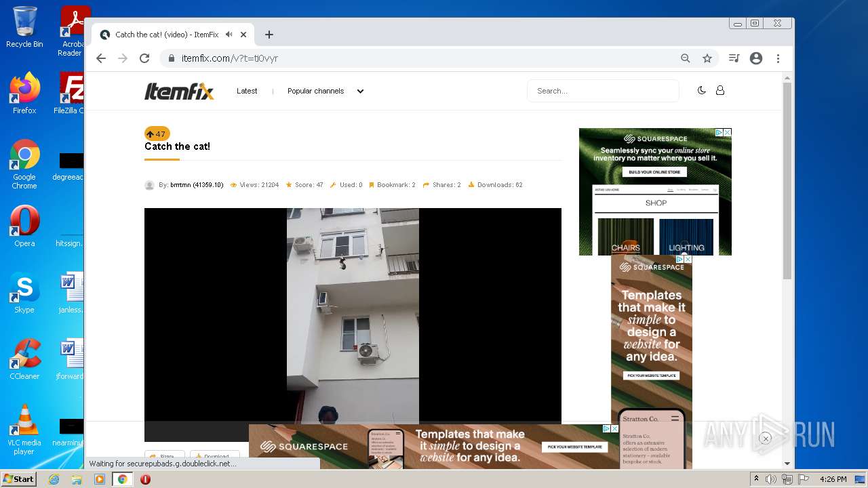Open the Recycle Bin

[24, 27]
